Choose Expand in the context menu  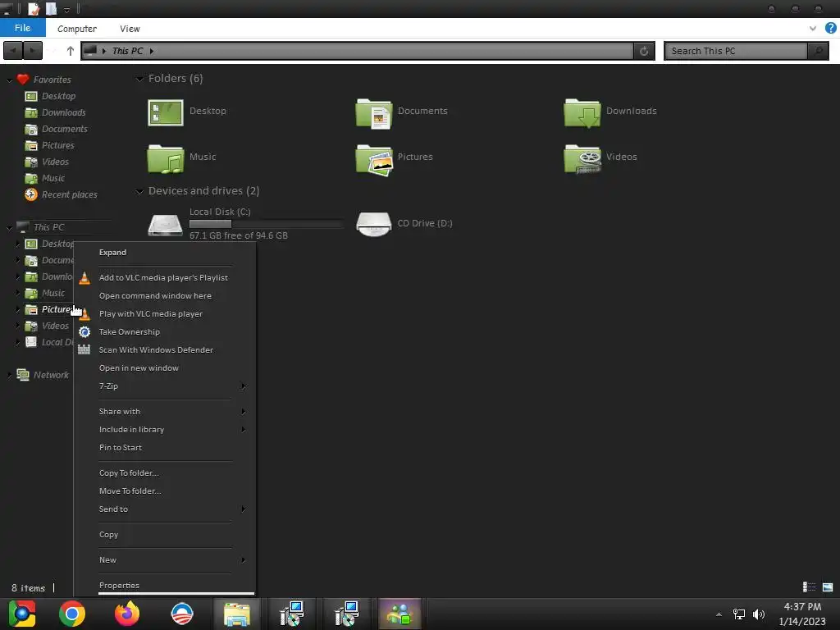click(164, 253)
